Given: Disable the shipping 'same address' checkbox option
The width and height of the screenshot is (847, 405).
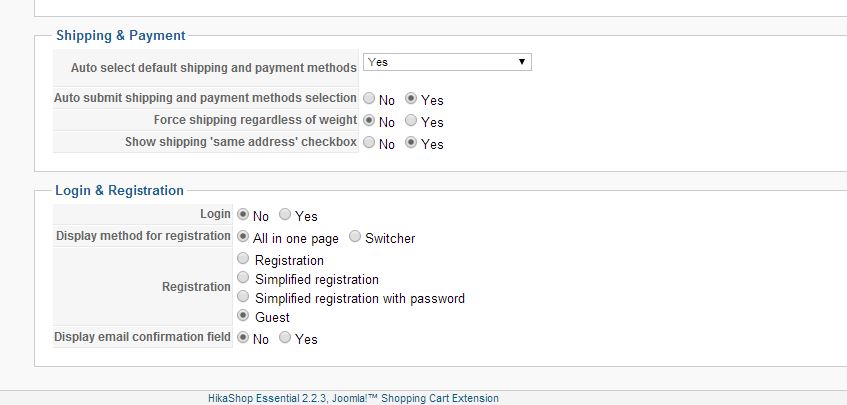Looking at the screenshot, I should (369, 143).
